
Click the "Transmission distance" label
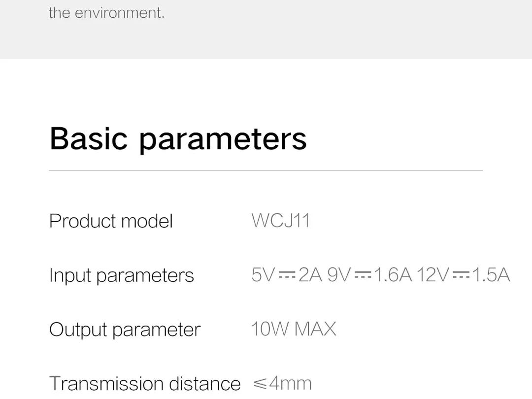coord(145,383)
